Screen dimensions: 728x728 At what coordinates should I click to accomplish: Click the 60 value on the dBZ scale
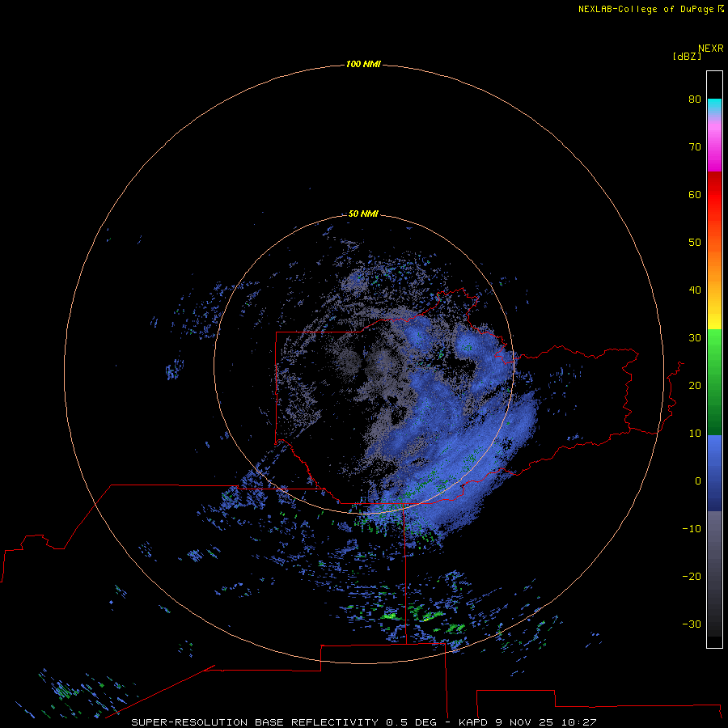(x=695, y=194)
